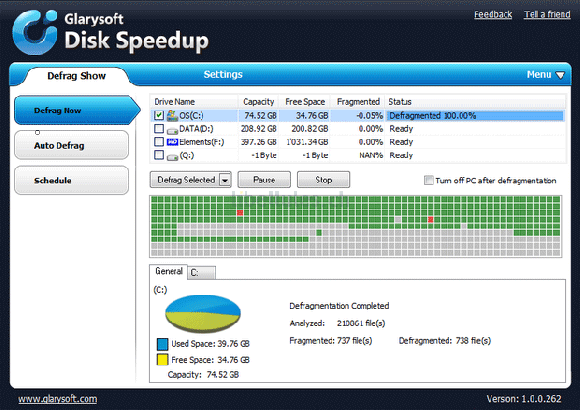Click the Pause button
Viewport: 580px width, 410px height.
(x=264, y=180)
